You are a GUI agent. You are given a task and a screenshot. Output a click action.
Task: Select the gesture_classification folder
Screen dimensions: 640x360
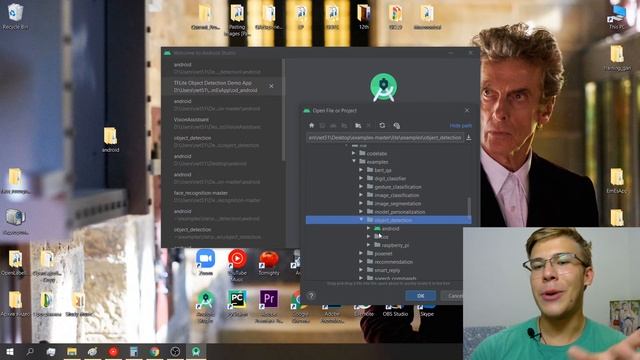coord(398,187)
